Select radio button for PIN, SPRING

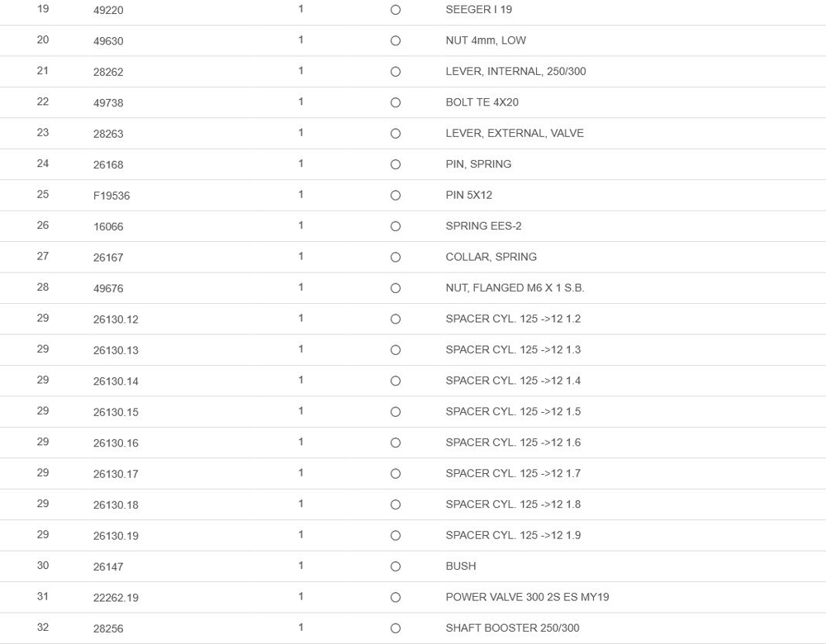pyautogui.click(x=396, y=164)
